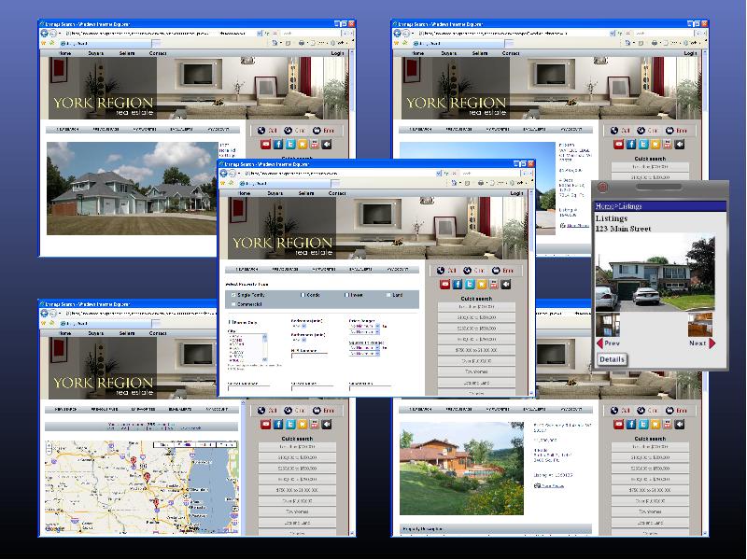Uncheck the Single Family checkbox
This screenshot has width=747, height=560.
pos(233,295)
